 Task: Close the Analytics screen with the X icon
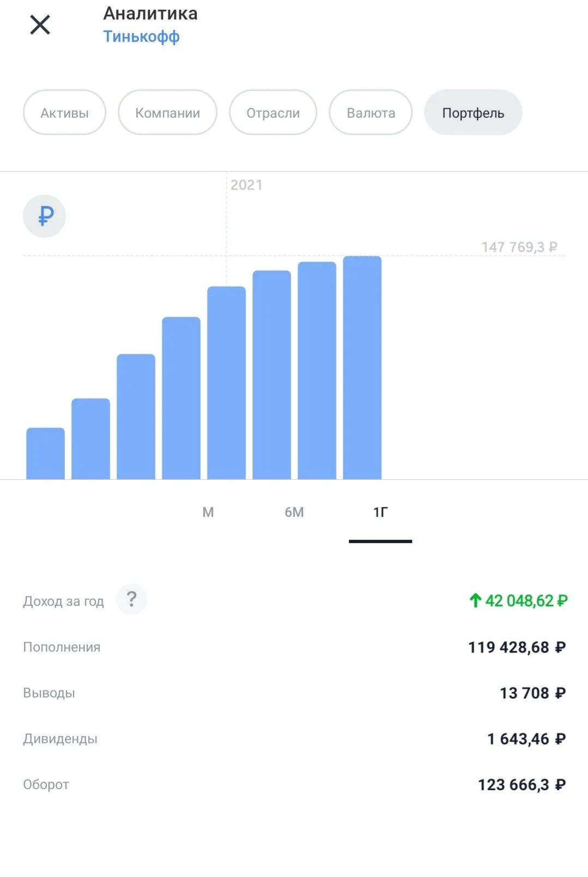point(40,25)
